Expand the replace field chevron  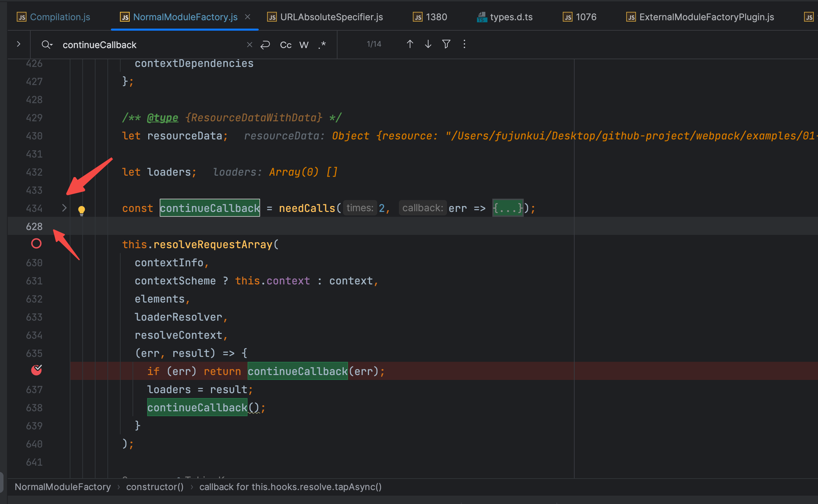tap(19, 44)
